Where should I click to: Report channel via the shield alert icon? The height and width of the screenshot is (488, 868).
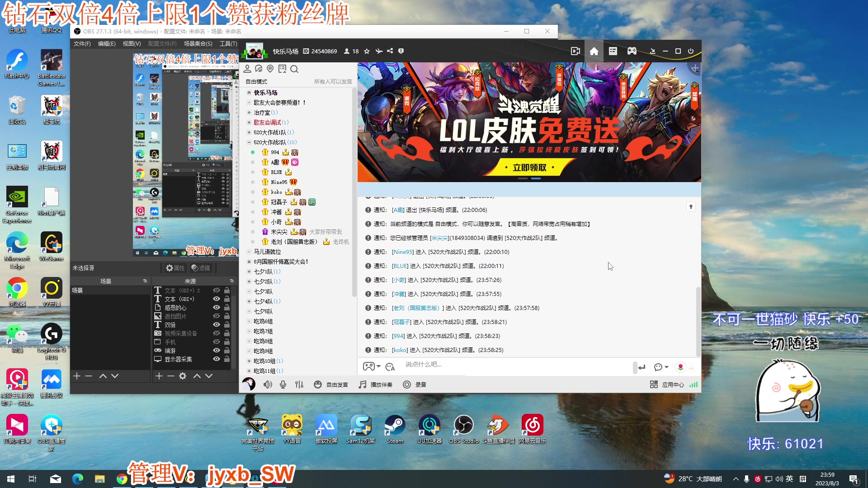click(401, 51)
